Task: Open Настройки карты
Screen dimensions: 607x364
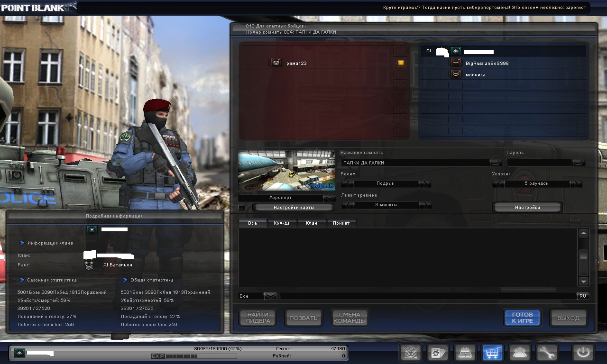Action: (294, 208)
